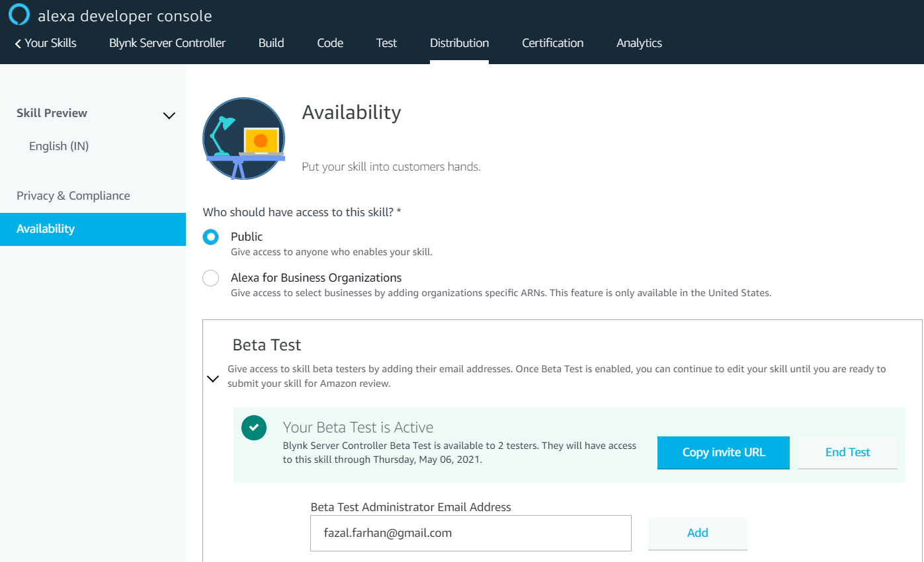Select the Distribution tab

tap(460, 43)
